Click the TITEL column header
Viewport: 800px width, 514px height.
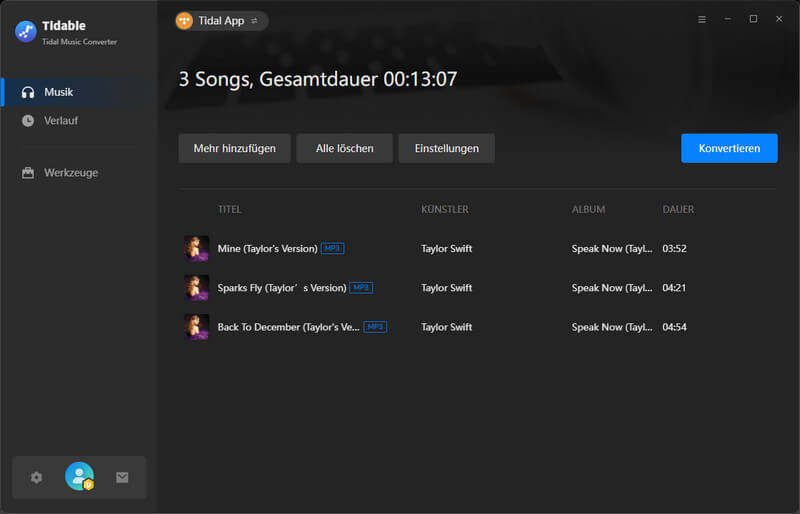point(230,209)
